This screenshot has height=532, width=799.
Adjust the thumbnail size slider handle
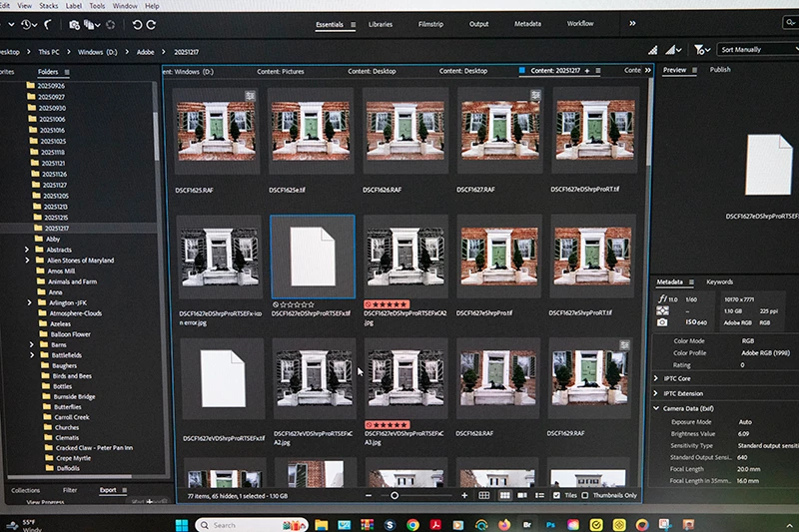[395, 495]
